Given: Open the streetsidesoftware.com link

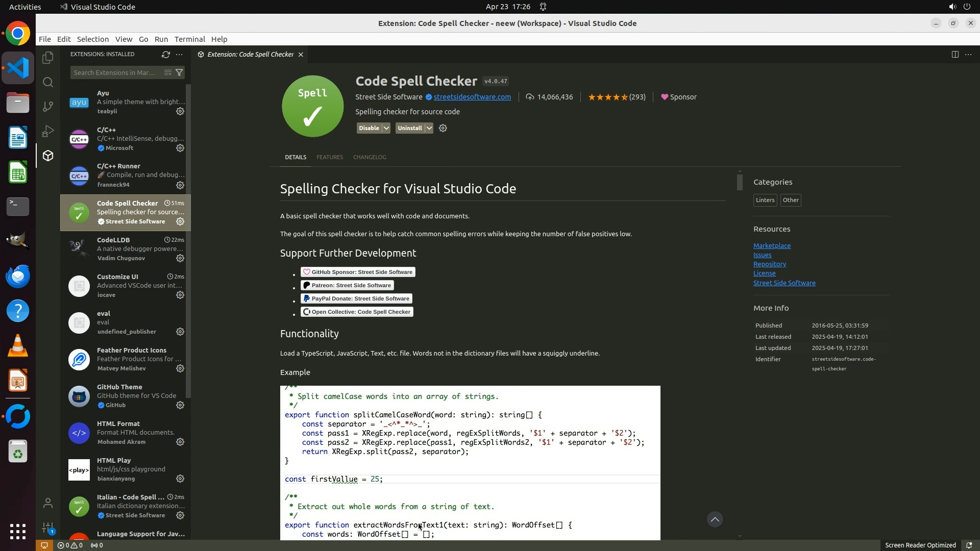Looking at the screenshot, I should point(472,97).
